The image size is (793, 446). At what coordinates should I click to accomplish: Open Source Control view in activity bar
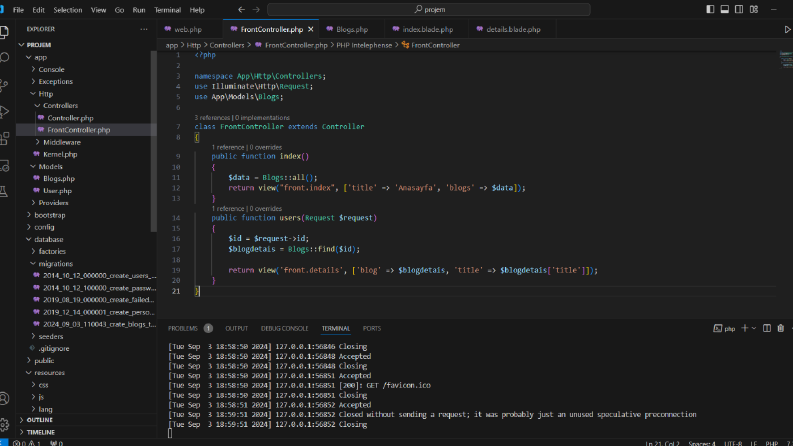pyautogui.click(x=4, y=84)
